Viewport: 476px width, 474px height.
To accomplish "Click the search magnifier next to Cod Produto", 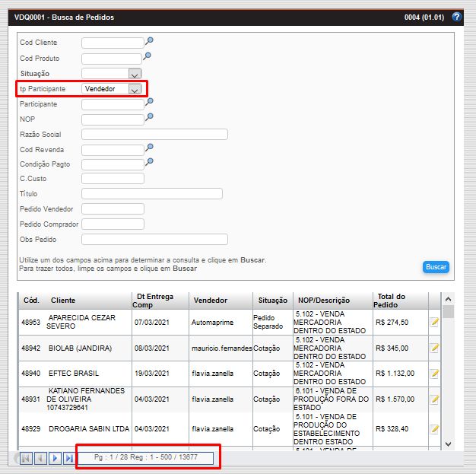I will click(148, 56).
